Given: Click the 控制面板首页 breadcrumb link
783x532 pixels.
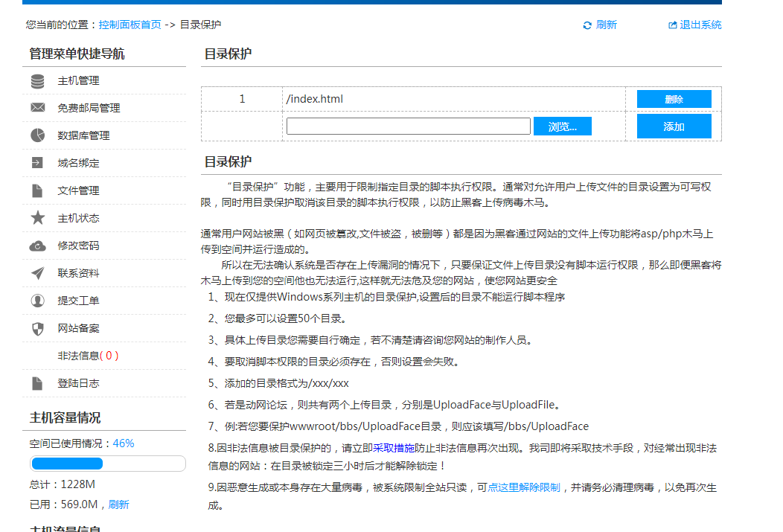Looking at the screenshot, I should (x=130, y=25).
